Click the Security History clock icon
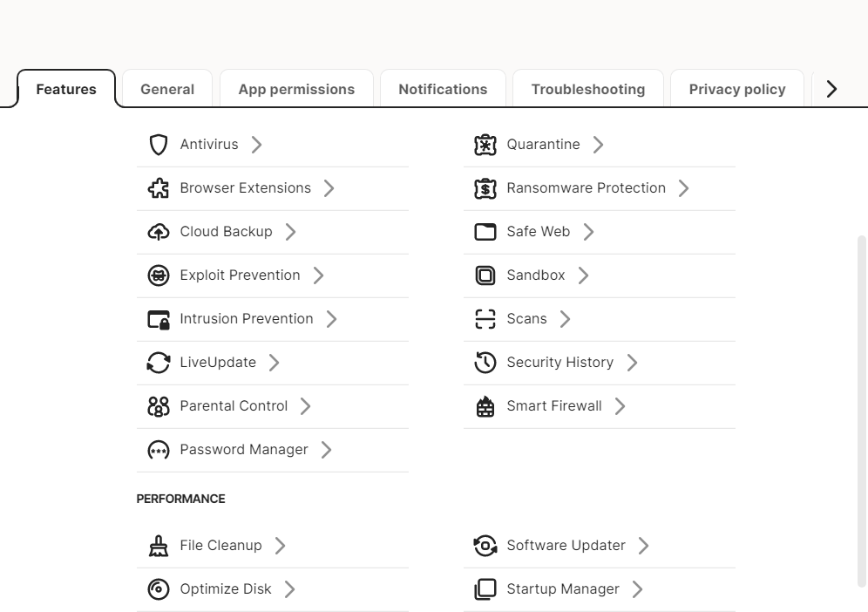This screenshot has width=868, height=612. [x=485, y=363]
